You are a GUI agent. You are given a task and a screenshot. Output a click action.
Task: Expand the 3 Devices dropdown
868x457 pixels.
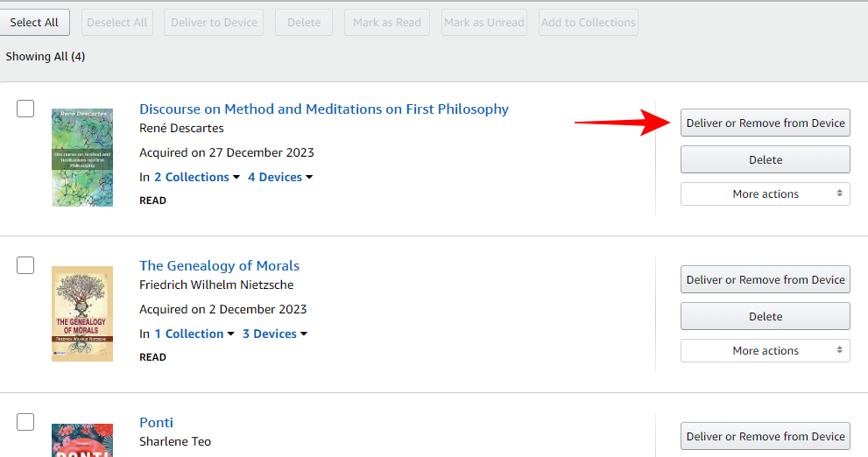[x=275, y=334]
